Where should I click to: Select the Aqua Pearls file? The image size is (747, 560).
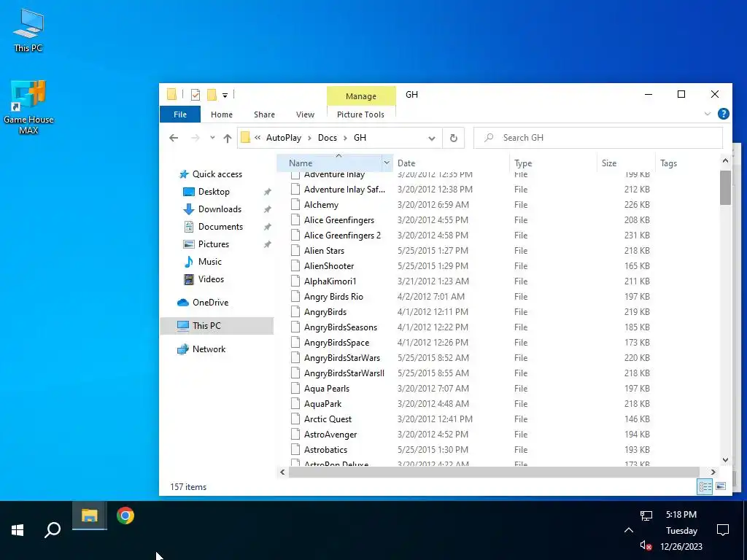point(326,389)
